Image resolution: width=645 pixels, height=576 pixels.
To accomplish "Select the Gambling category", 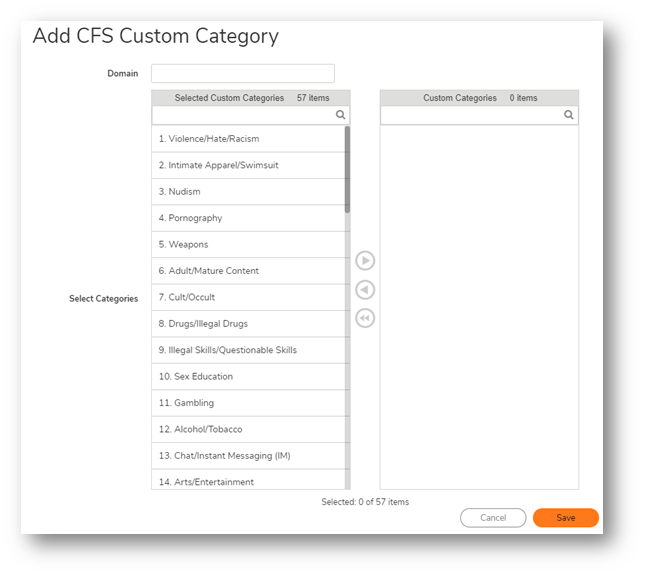I will 248,403.
